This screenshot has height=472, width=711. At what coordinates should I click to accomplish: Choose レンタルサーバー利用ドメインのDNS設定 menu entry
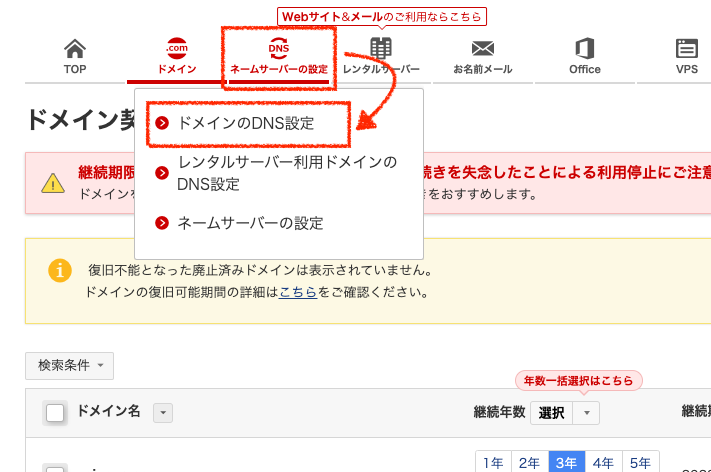tap(287, 173)
